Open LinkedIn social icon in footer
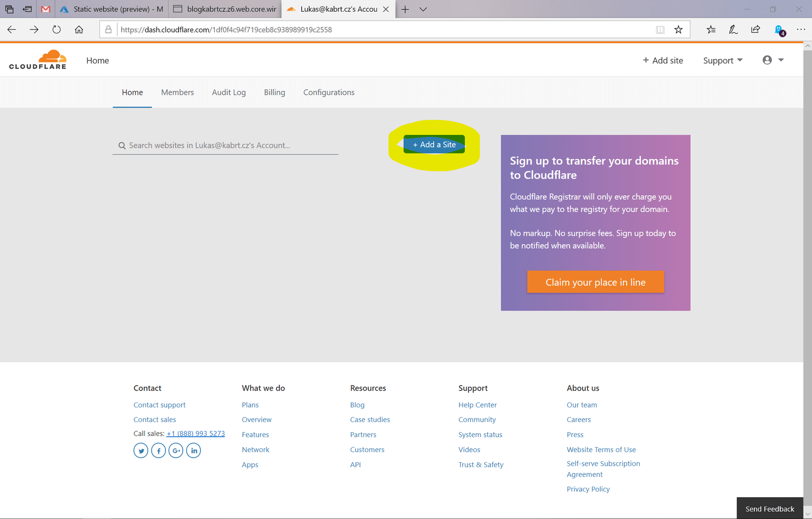The image size is (812, 519). [x=193, y=451]
